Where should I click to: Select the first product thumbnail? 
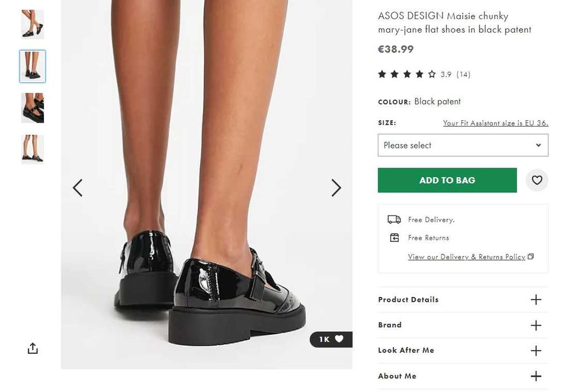pyautogui.click(x=33, y=24)
